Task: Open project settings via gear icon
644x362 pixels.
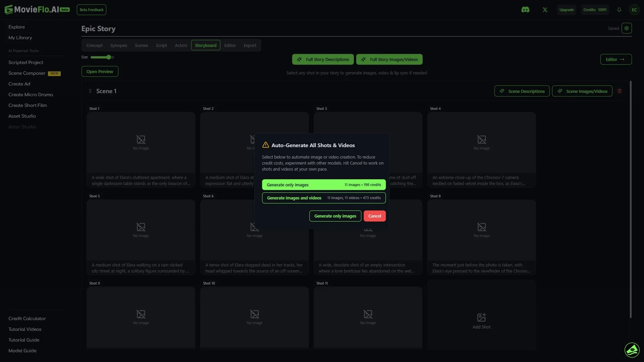Action: pos(627,28)
